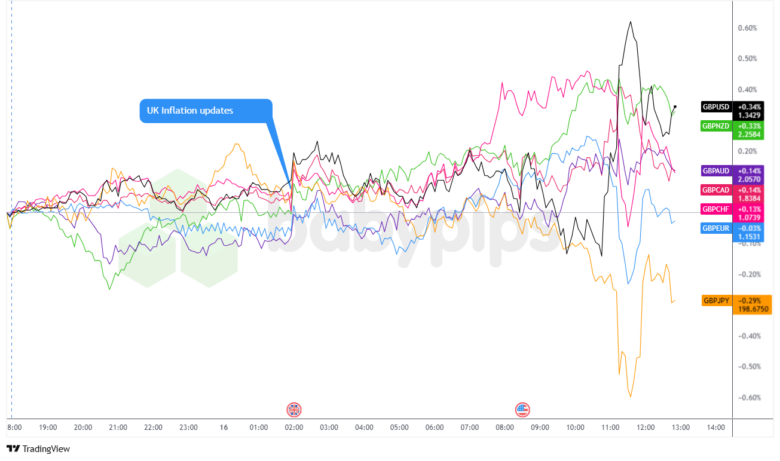Click the orange GBPJPY -0.29% value tag
Screen dimensions: 780x461
coord(752,305)
